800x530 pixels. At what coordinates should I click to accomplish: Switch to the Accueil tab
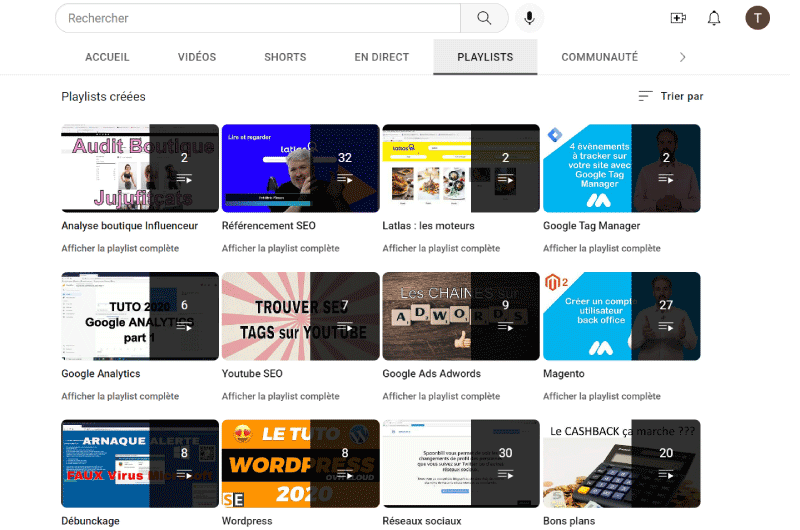[107, 57]
